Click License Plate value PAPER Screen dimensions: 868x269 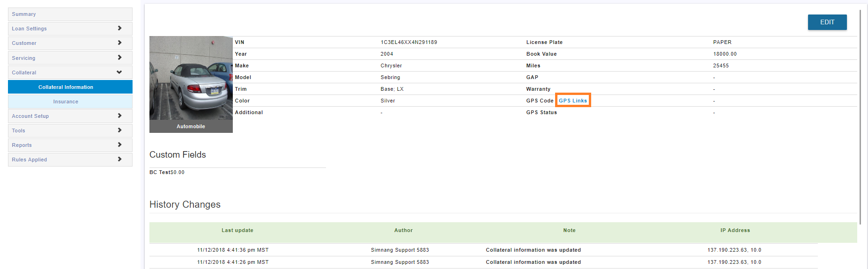(x=722, y=42)
